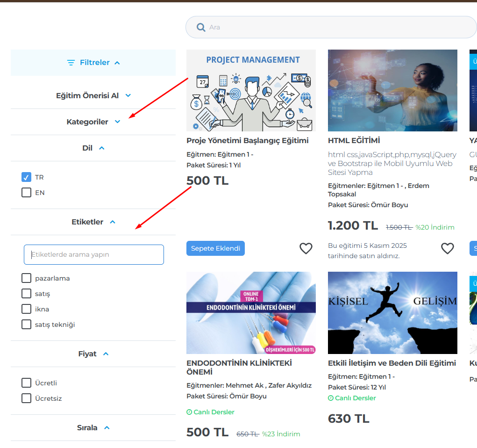Open the Project Management course thumbnail

pyautogui.click(x=251, y=91)
